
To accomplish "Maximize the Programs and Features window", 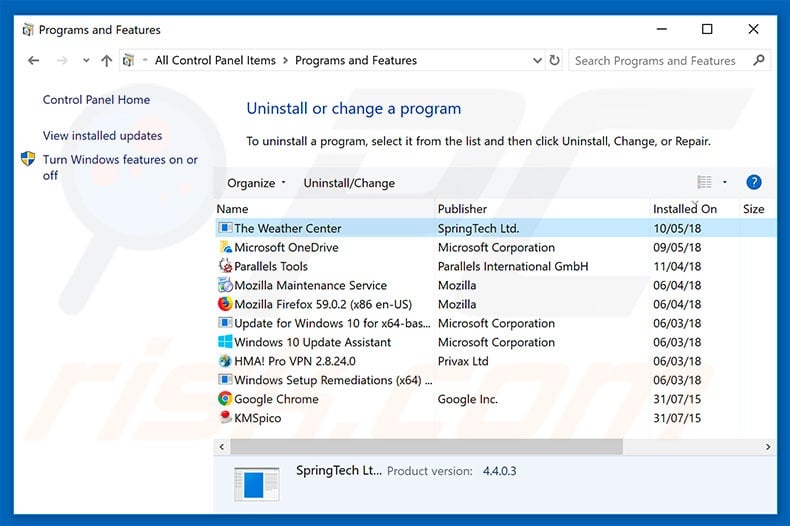I will [x=707, y=29].
